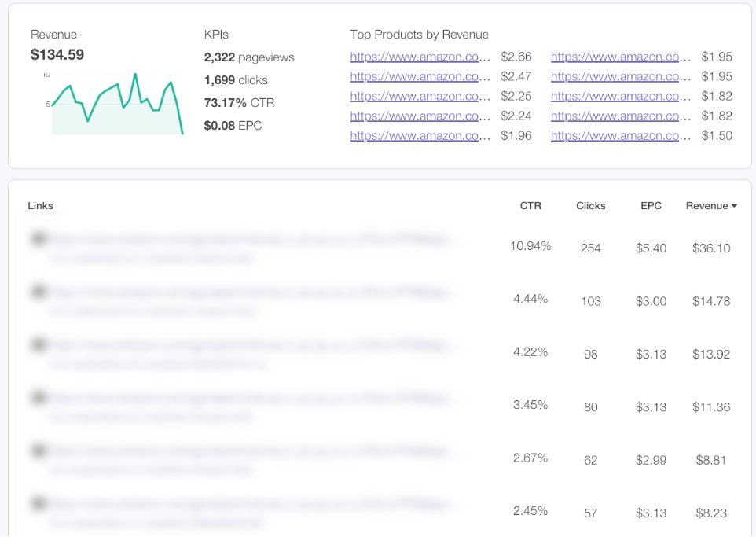Click the favicon in the $11.36 revenue row
The width and height of the screenshot is (756, 537).
pos(36,398)
